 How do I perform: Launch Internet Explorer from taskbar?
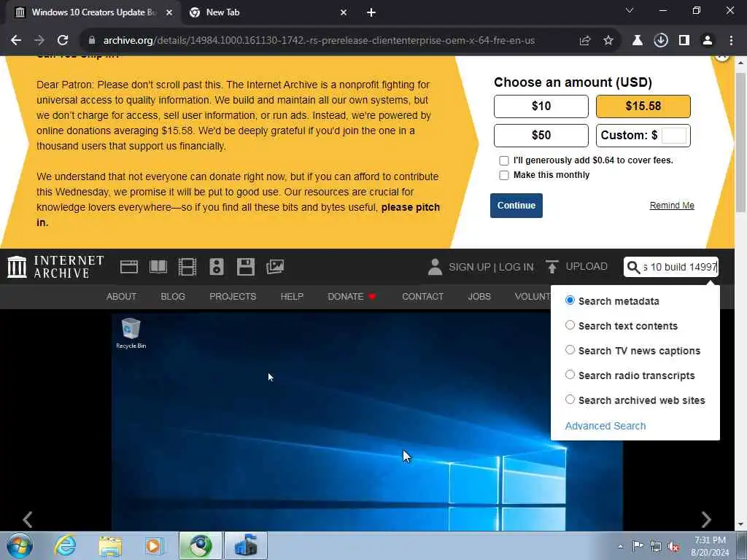[65, 545]
